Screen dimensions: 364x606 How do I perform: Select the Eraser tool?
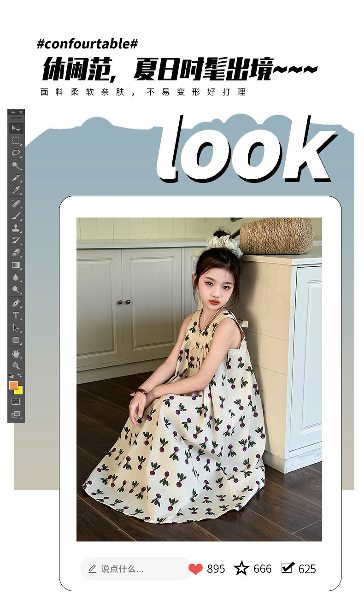16,252
